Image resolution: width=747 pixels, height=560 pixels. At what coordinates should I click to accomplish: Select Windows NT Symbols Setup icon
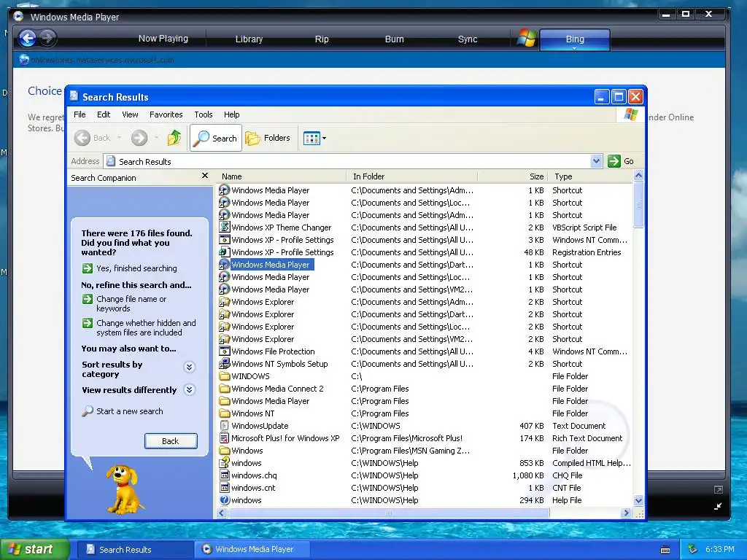pyautogui.click(x=224, y=363)
